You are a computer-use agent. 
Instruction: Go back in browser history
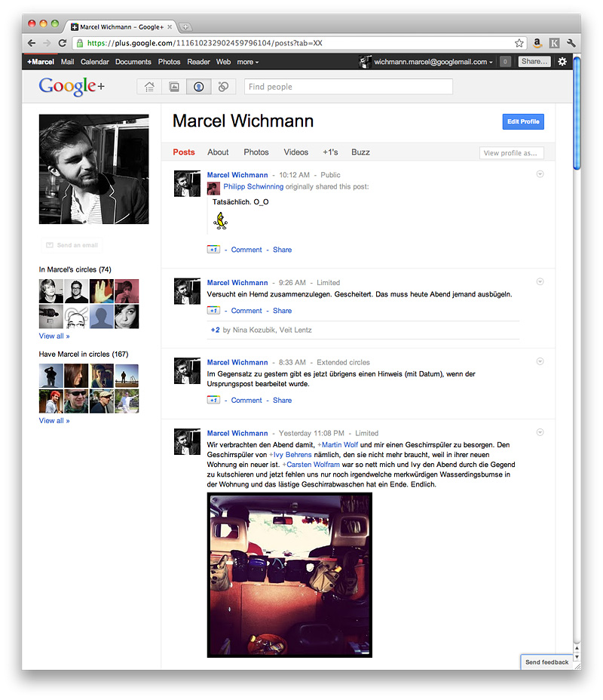coord(32,43)
